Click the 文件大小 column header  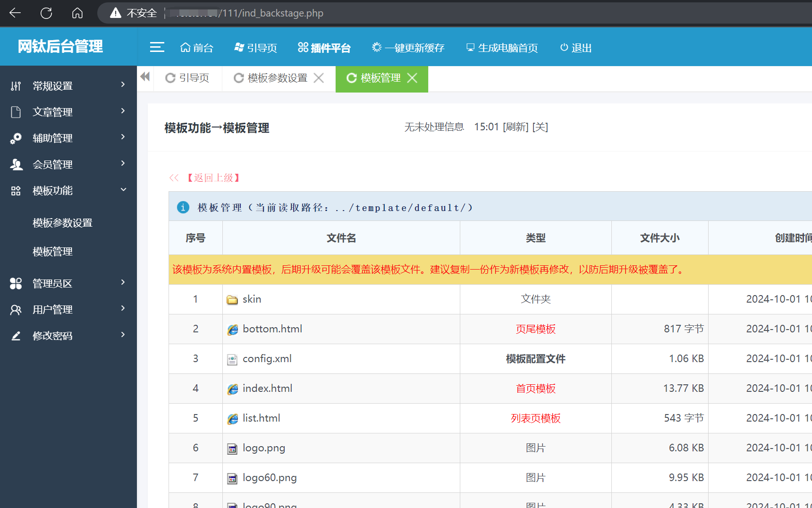click(660, 238)
